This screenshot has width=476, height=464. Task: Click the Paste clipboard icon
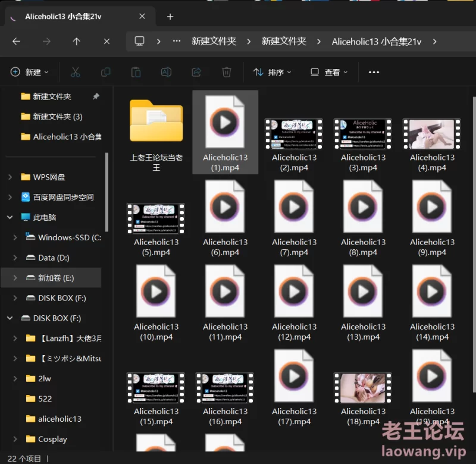click(136, 72)
